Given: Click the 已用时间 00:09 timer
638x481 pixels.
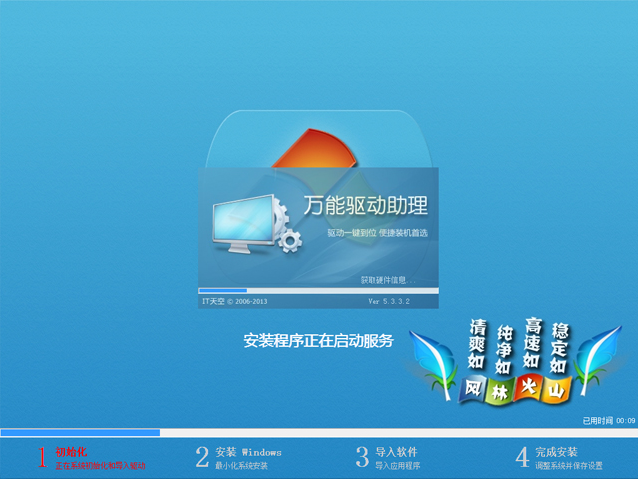Looking at the screenshot, I should [x=609, y=421].
